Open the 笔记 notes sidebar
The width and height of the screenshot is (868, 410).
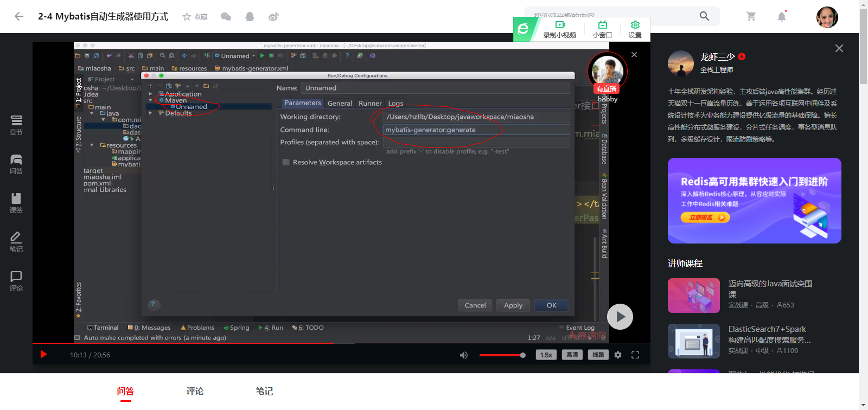coord(16,242)
